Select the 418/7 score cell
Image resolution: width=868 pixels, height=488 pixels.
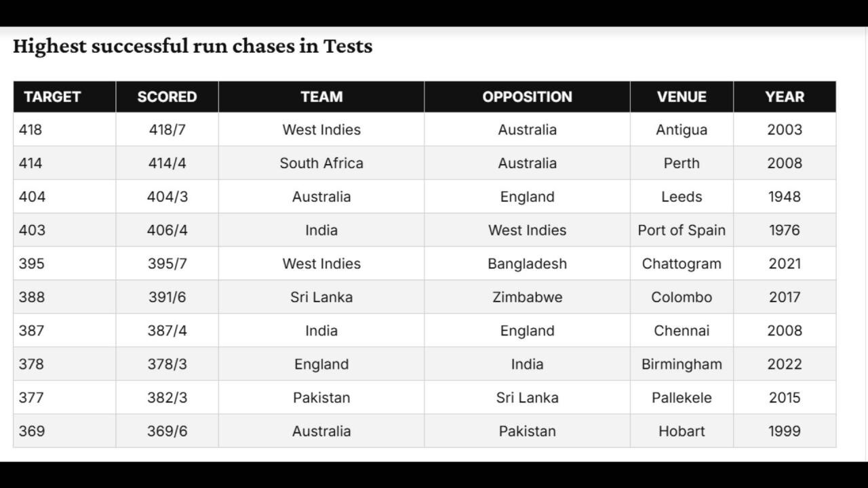pyautogui.click(x=167, y=129)
